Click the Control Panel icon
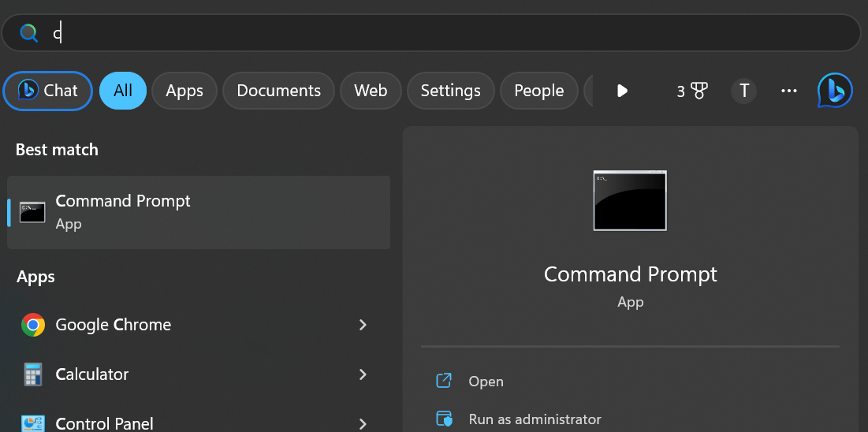 (x=32, y=423)
